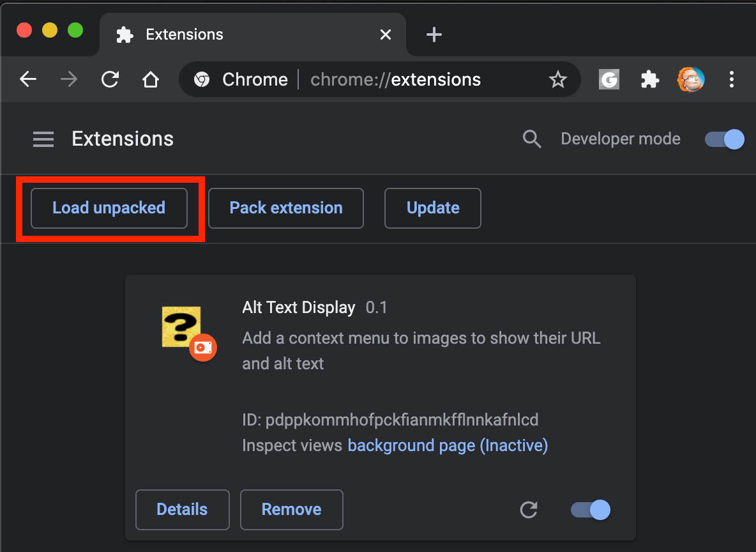Navigate back with the arrow icon
This screenshot has width=756, height=552.
pos(27,79)
